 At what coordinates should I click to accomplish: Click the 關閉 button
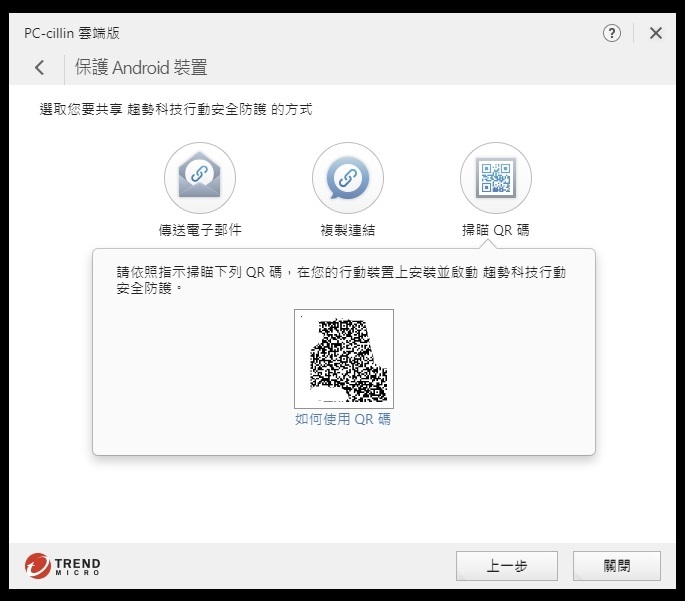tap(617, 566)
